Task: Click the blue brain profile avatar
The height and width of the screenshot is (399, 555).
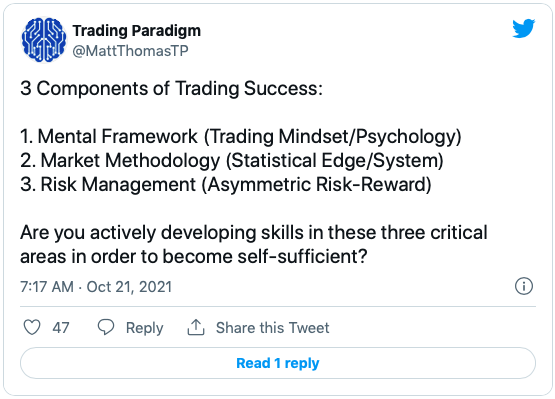Action: pos(44,40)
